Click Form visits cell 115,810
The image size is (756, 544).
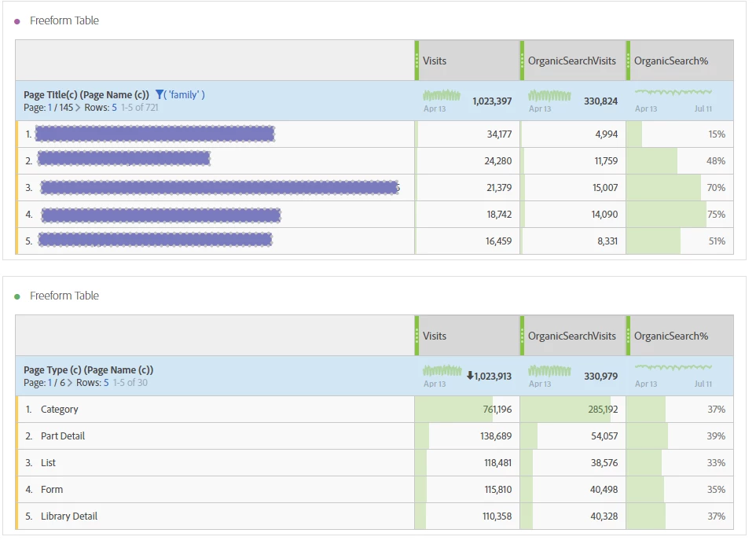468,490
